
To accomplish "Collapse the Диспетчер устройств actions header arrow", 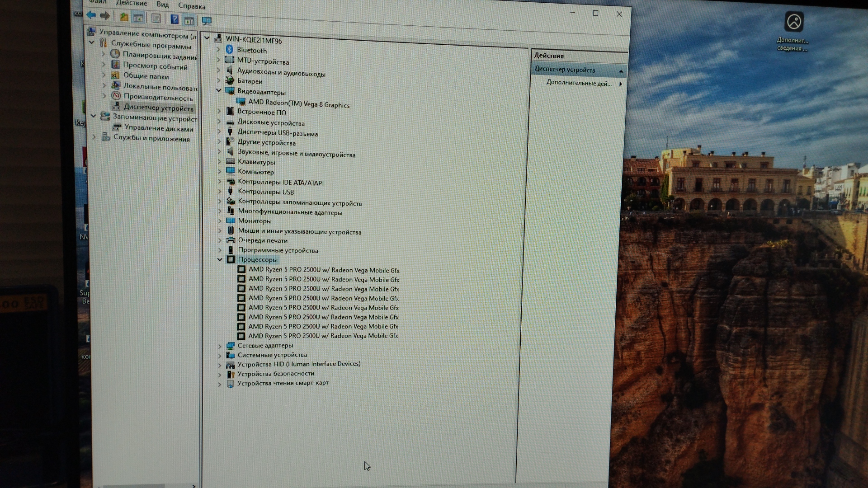I will pyautogui.click(x=621, y=71).
